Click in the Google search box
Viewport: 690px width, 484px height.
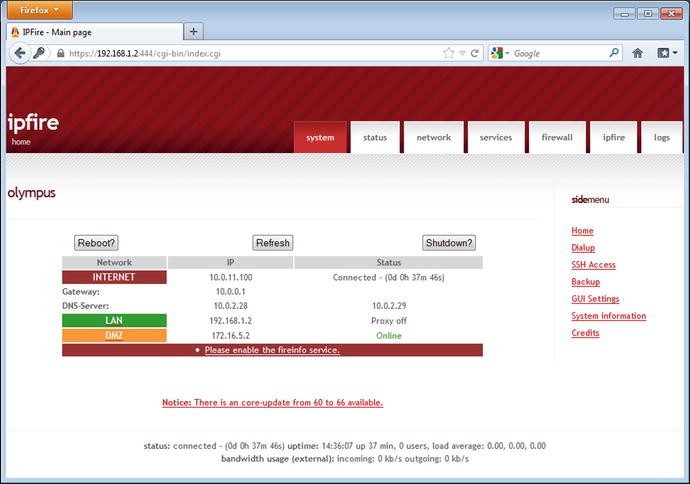tap(560, 53)
